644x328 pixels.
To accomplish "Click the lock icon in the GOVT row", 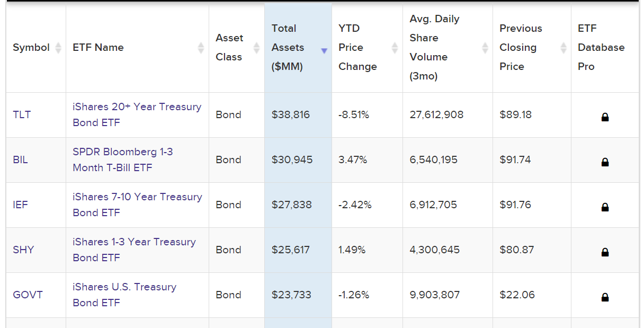I will coord(605,297).
